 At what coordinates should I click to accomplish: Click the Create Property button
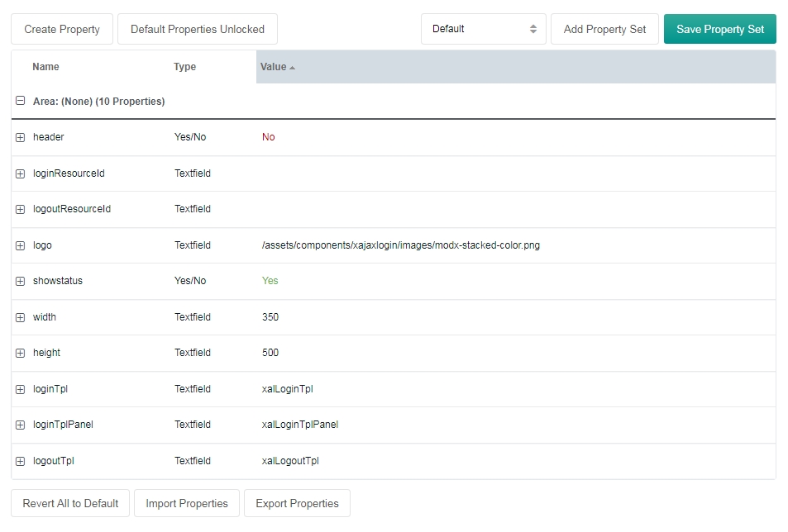pos(62,29)
